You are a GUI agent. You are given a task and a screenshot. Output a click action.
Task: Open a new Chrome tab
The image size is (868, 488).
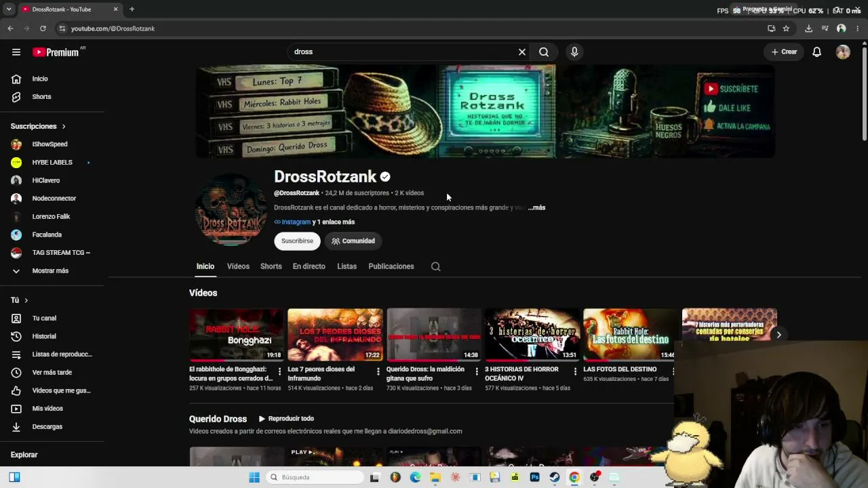[x=132, y=9]
